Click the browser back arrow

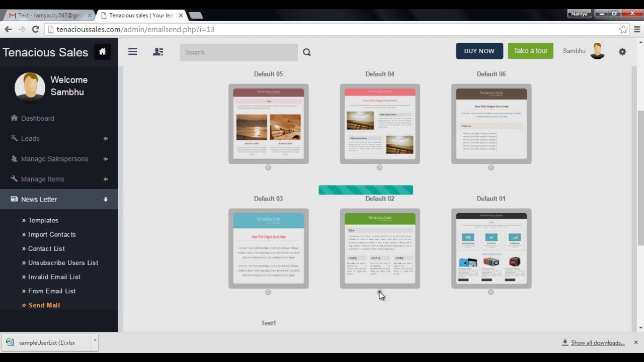click(8, 29)
